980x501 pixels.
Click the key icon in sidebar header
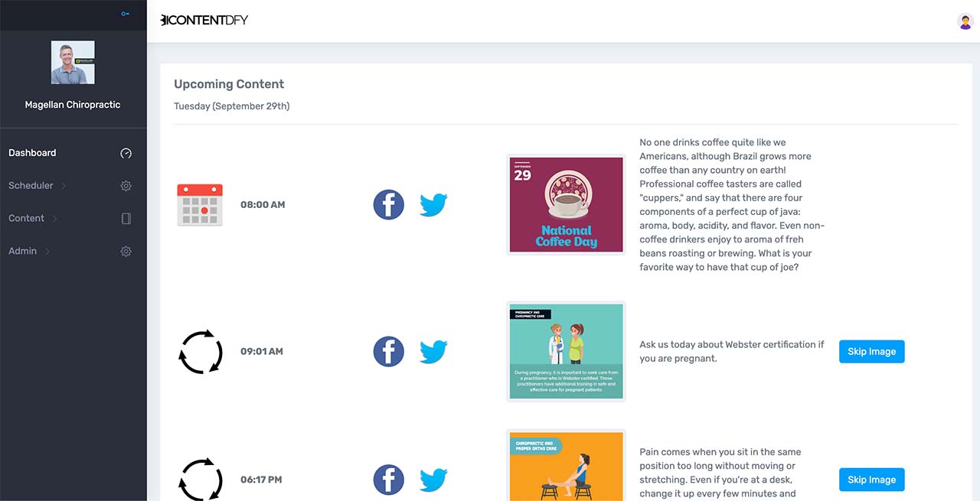pos(125,14)
